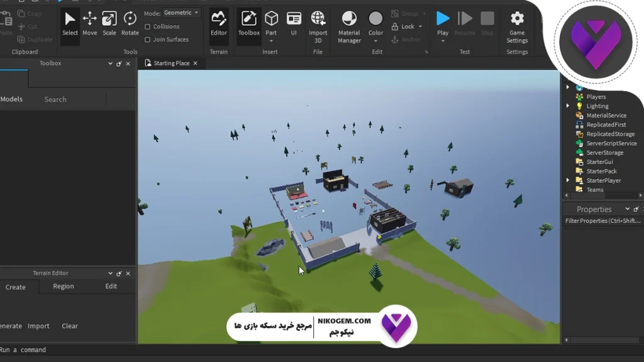Expand the StarterPlayer tree node
This screenshot has height=362, width=644.
[x=568, y=180]
